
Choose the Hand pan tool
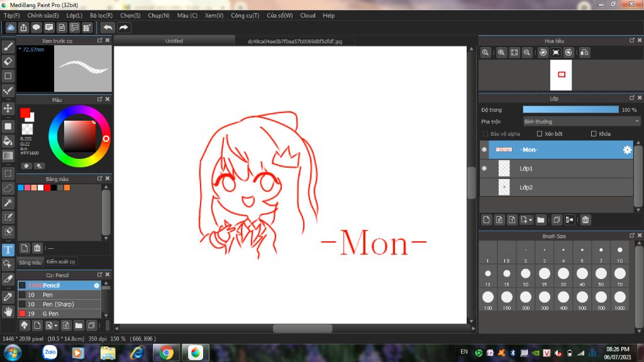pyautogui.click(x=8, y=311)
